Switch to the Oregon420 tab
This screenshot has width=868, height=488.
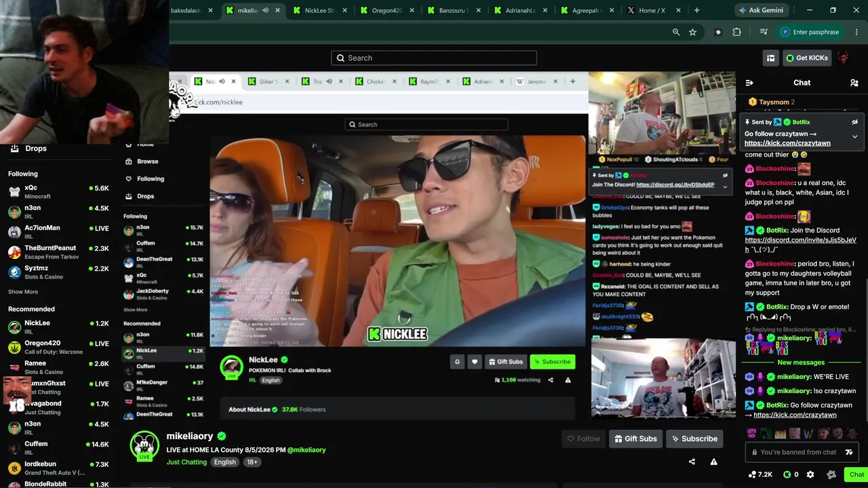tap(387, 10)
